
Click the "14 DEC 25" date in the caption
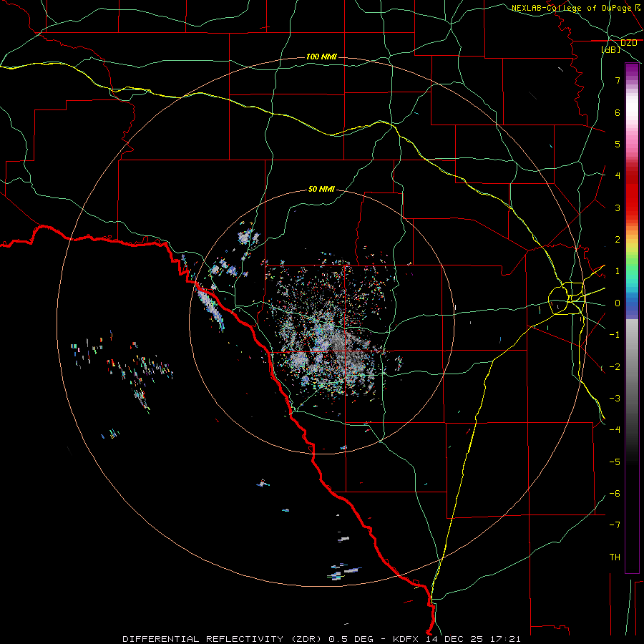pyautogui.click(x=453, y=639)
